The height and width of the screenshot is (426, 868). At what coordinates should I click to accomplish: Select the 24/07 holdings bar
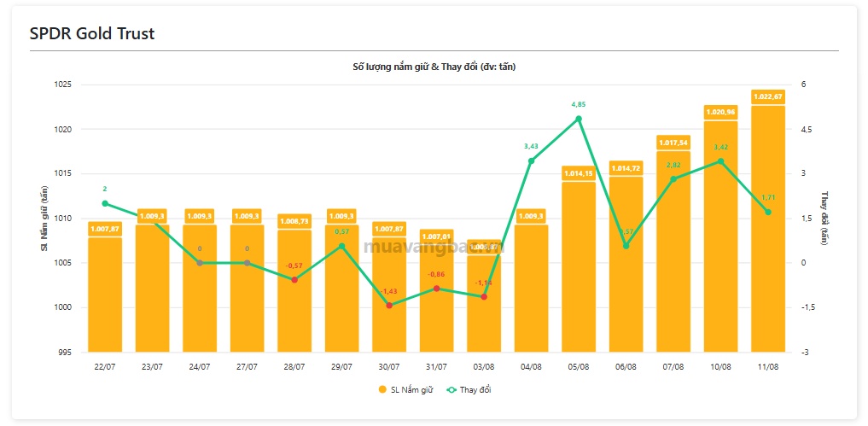point(200,288)
